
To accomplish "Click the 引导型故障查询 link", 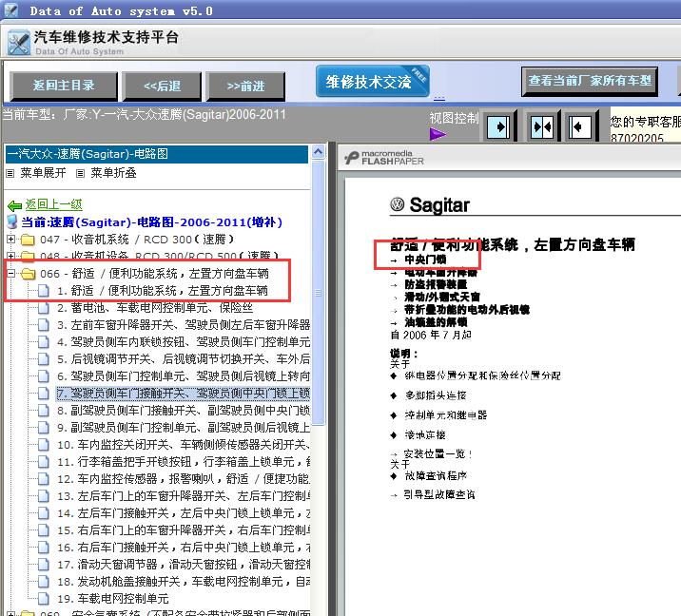I will click(439, 494).
